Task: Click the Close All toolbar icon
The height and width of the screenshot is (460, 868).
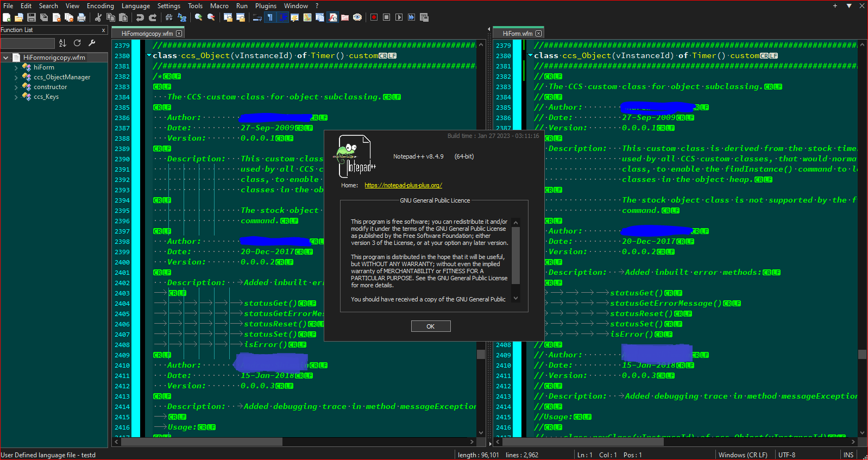Action: coord(69,17)
